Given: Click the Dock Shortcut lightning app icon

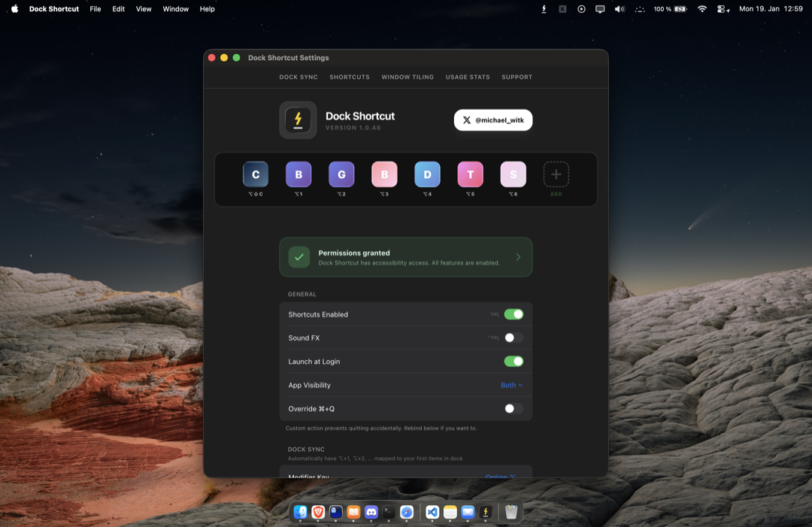Looking at the screenshot, I should pyautogui.click(x=298, y=120).
